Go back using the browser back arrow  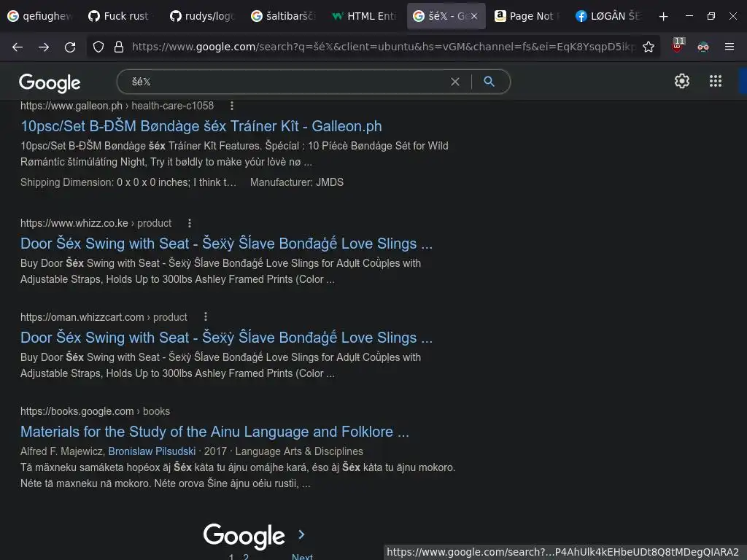pos(18,47)
